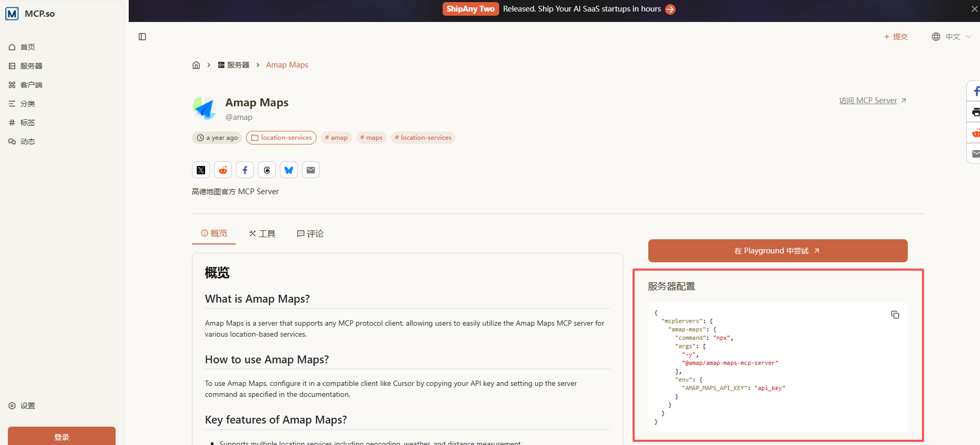The image size is (980, 445).
Task: Click the globe language icon
Action: 936,37
